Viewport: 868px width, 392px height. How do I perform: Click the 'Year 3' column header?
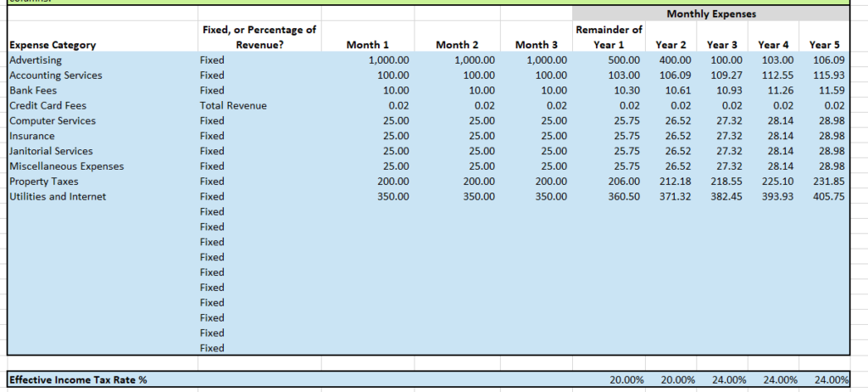(722, 45)
